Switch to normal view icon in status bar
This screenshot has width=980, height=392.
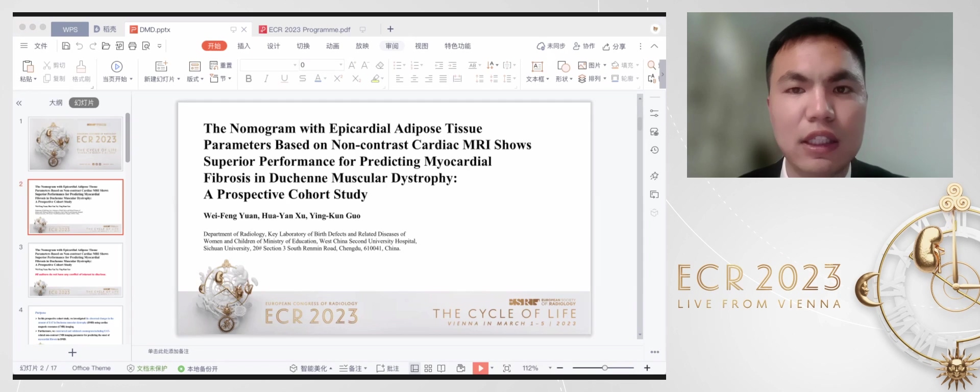pos(415,369)
